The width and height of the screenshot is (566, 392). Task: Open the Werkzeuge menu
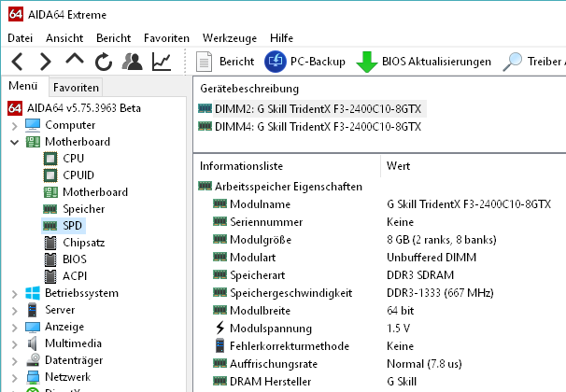[230, 38]
